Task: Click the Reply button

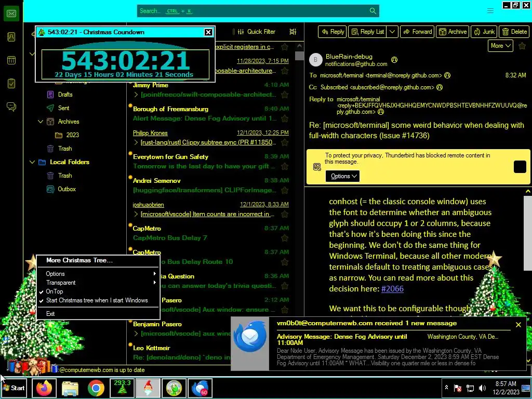Action: click(x=332, y=32)
